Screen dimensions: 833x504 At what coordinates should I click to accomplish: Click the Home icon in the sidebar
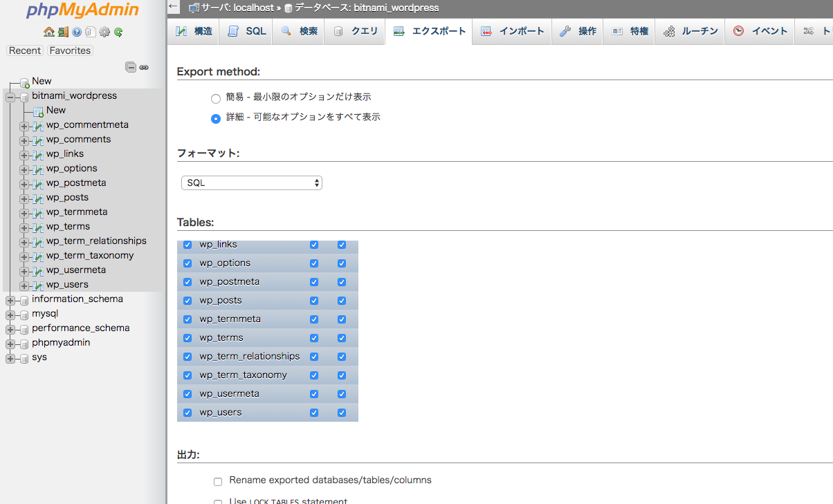tap(48, 32)
